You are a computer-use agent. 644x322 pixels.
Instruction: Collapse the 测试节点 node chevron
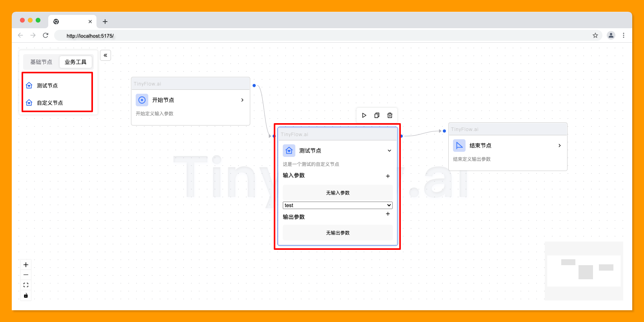389,151
